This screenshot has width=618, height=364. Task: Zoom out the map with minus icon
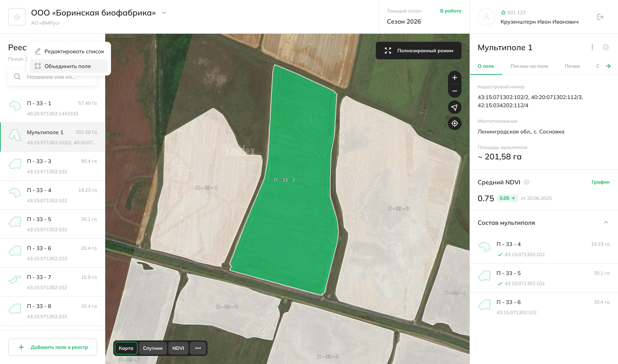click(455, 91)
